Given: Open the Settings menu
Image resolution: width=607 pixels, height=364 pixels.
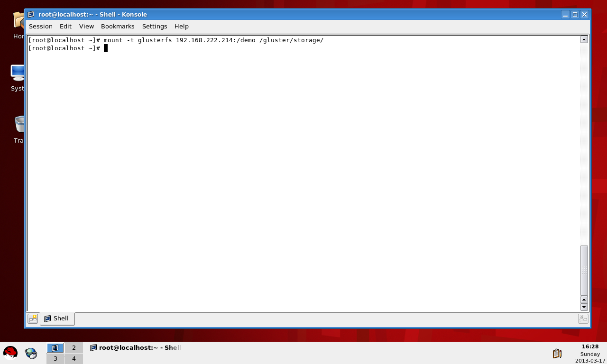Looking at the screenshot, I should [155, 27].
